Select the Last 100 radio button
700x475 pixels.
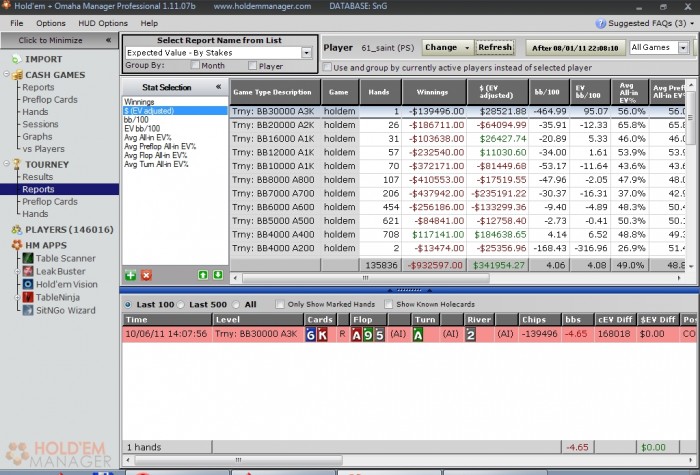pos(128,304)
